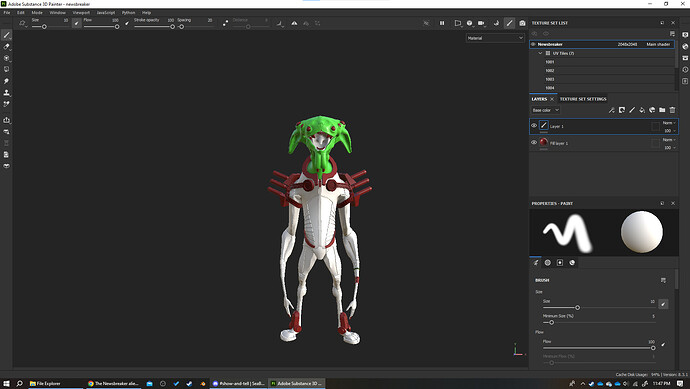Open the Base color channel dropdown
Viewport: 690px width, 389px height.
coord(545,110)
